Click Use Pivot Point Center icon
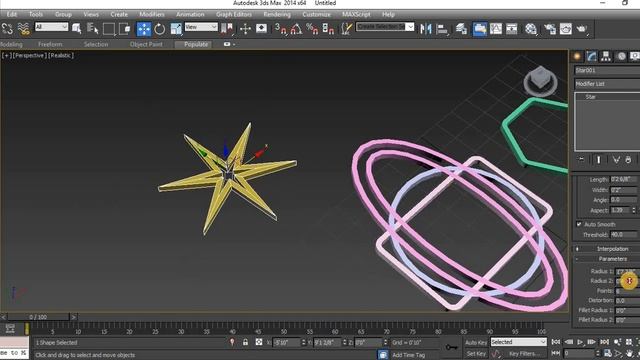The image size is (640, 360). point(227,29)
